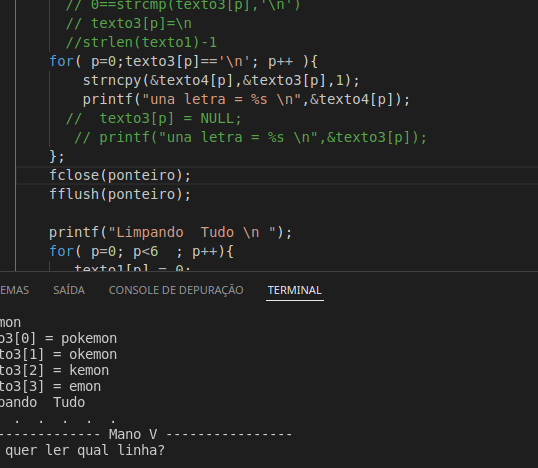Click the comment // texto3[p]=\n
This screenshot has width=538, height=468.
129,23
